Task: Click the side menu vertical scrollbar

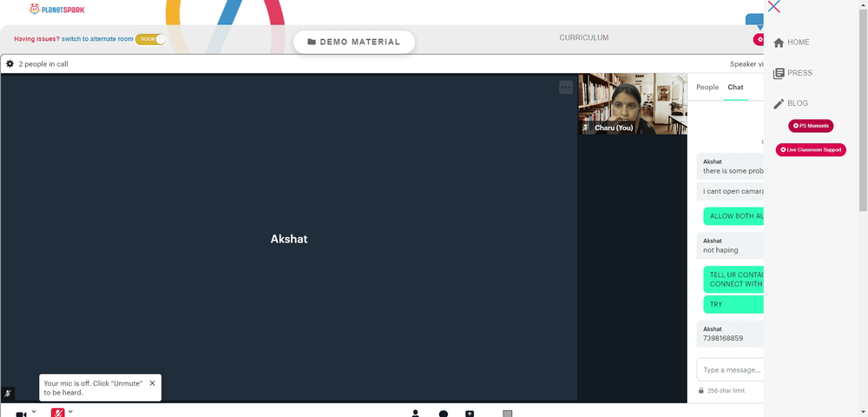Action: click(863, 109)
